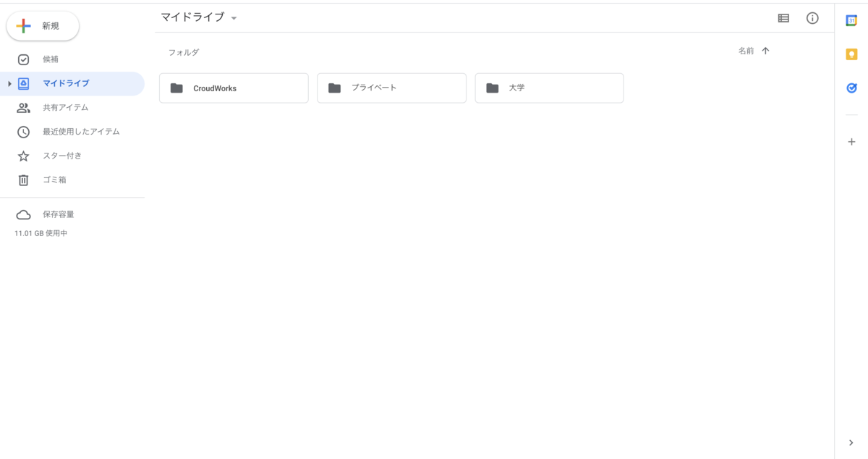Open the マイドライブ title dropdown
The width and height of the screenshot is (868, 459).
(x=233, y=17)
